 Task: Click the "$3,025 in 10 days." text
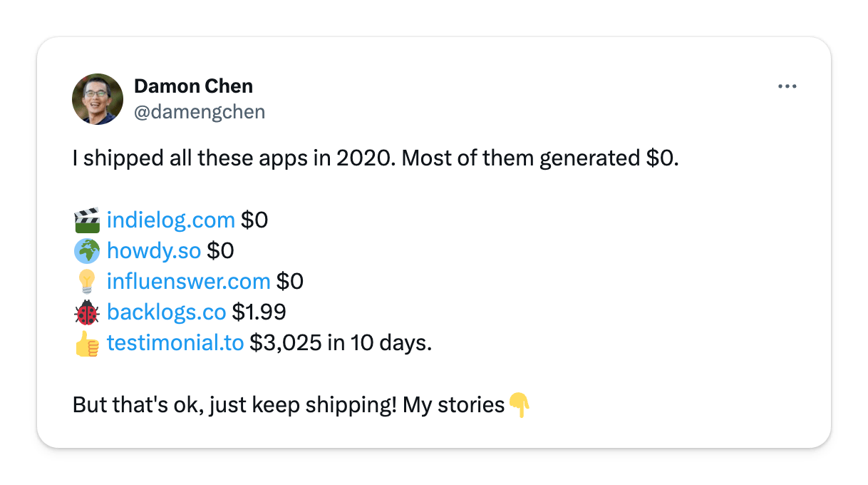(341, 343)
